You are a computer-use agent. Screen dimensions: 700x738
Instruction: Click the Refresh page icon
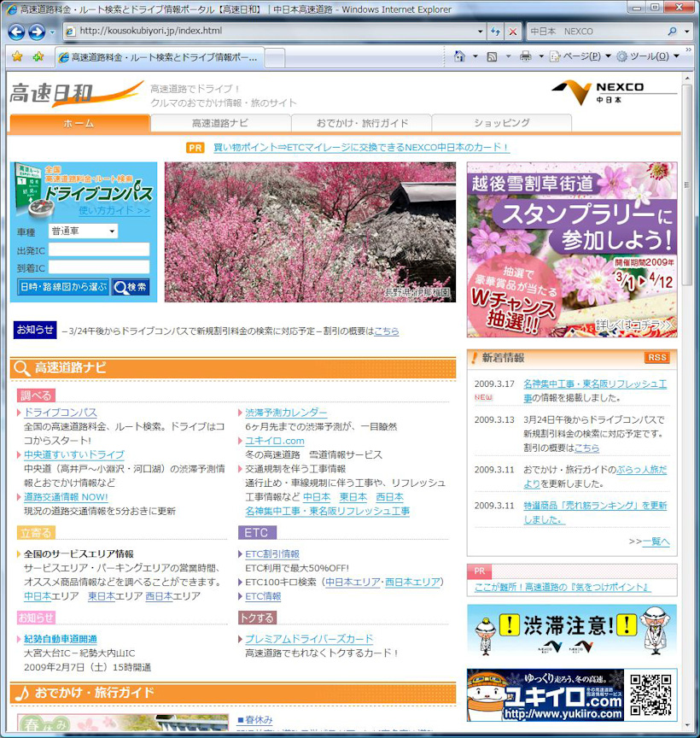click(x=495, y=32)
